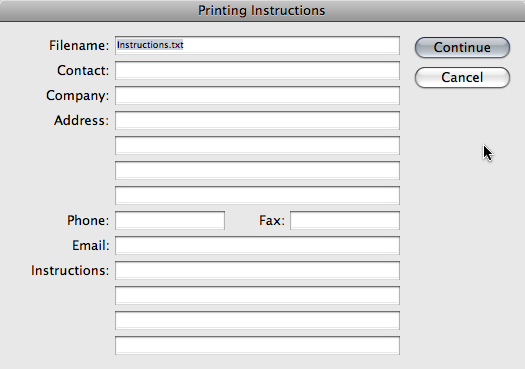This screenshot has height=369, width=525.
Task: Select the fourth Address line field
Action: tap(257, 195)
